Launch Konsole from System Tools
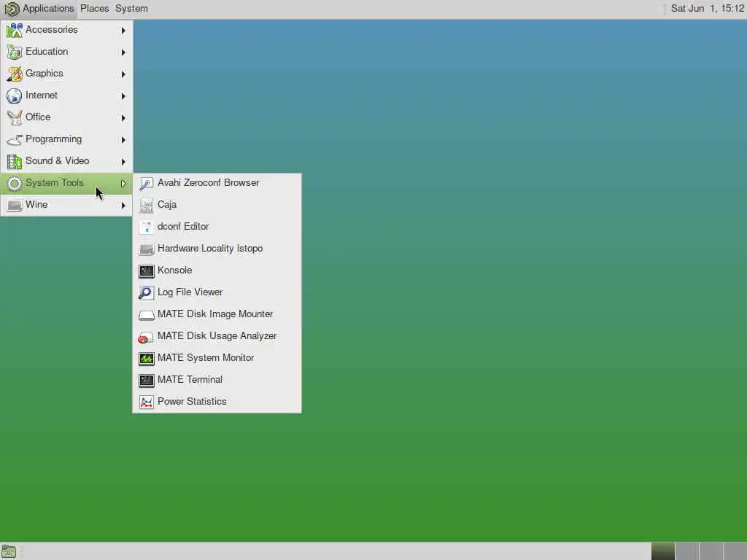 coord(217,271)
